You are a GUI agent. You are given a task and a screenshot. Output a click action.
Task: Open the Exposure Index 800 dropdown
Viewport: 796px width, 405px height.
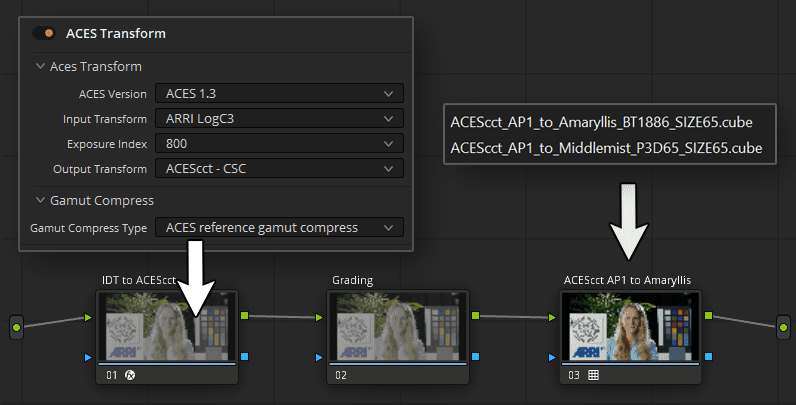click(x=279, y=144)
